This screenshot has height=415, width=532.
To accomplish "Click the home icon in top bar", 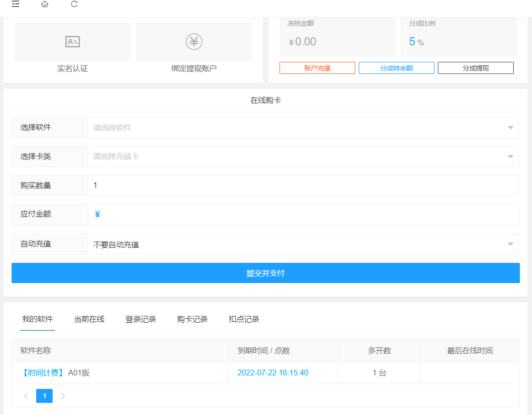I will click(x=45, y=4).
